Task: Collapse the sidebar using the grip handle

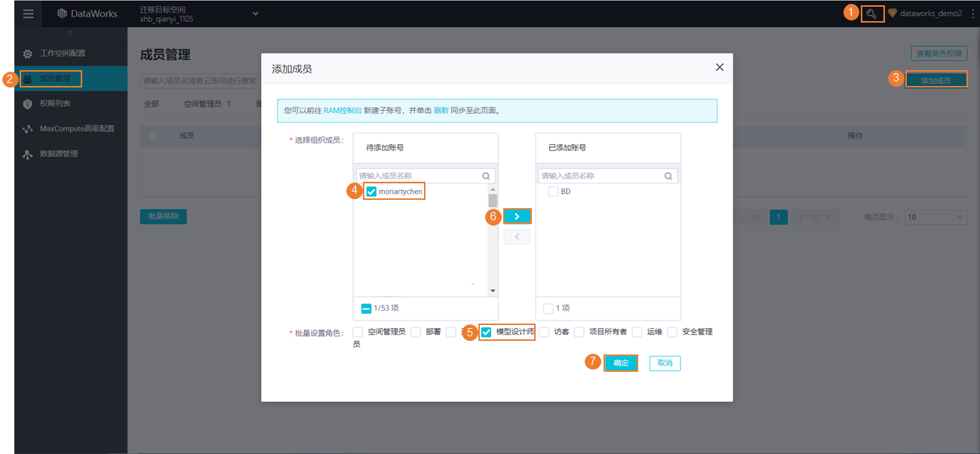Action: pos(71,32)
